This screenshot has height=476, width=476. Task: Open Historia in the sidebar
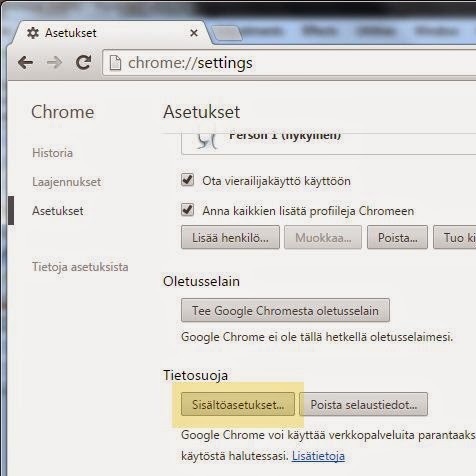point(52,153)
